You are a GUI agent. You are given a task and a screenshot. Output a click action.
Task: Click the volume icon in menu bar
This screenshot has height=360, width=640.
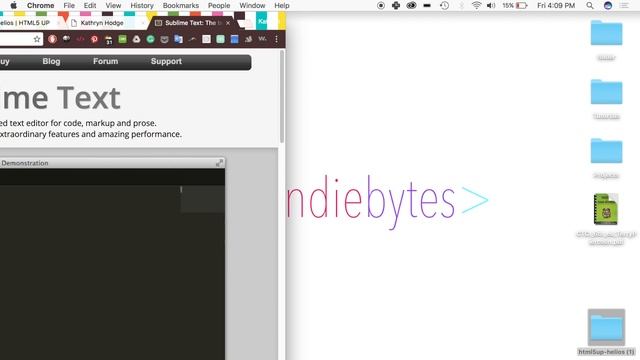pyautogui.click(x=491, y=5)
